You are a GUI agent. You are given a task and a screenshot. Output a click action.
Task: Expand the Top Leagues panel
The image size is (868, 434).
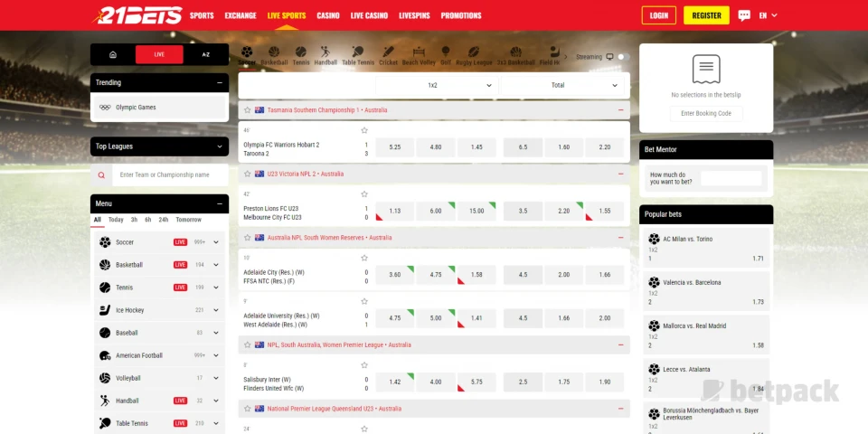coord(220,146)
